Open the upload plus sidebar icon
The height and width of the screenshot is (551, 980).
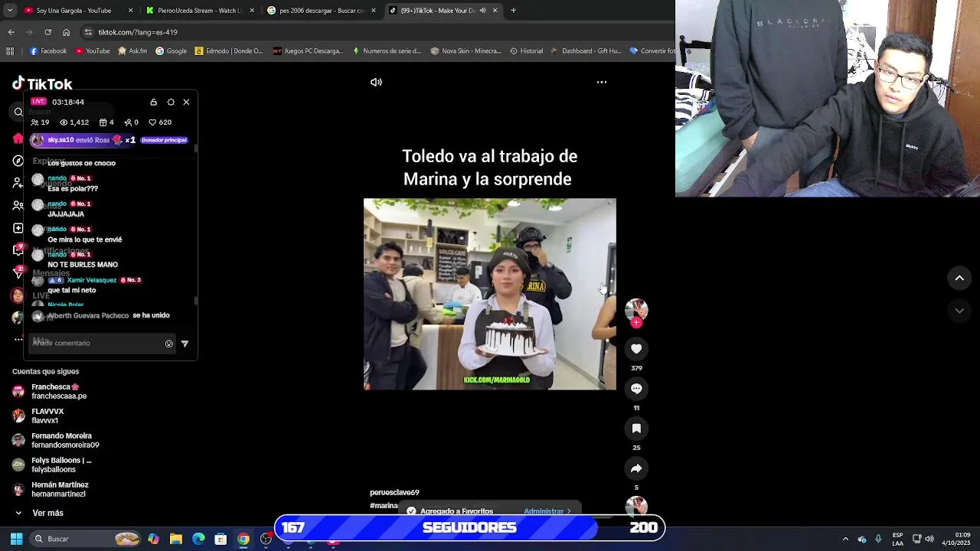pyautogui.click(x=18, y=228)
